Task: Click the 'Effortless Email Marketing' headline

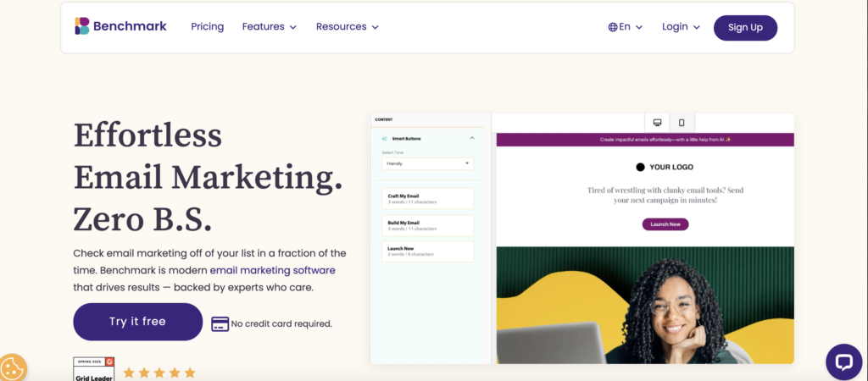Action: (208, 177)
